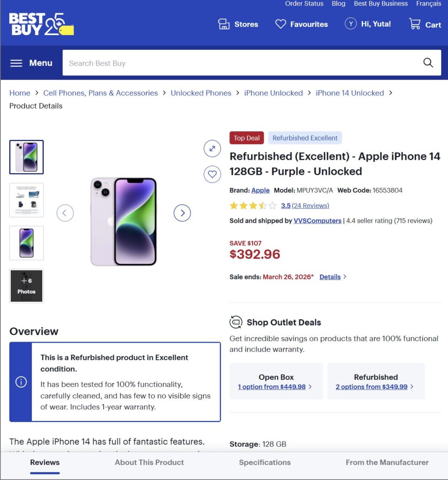This screenshot has height=480, width=448.
Task: Open the Hi, Yuta! account menu
Action: [368, 24]
